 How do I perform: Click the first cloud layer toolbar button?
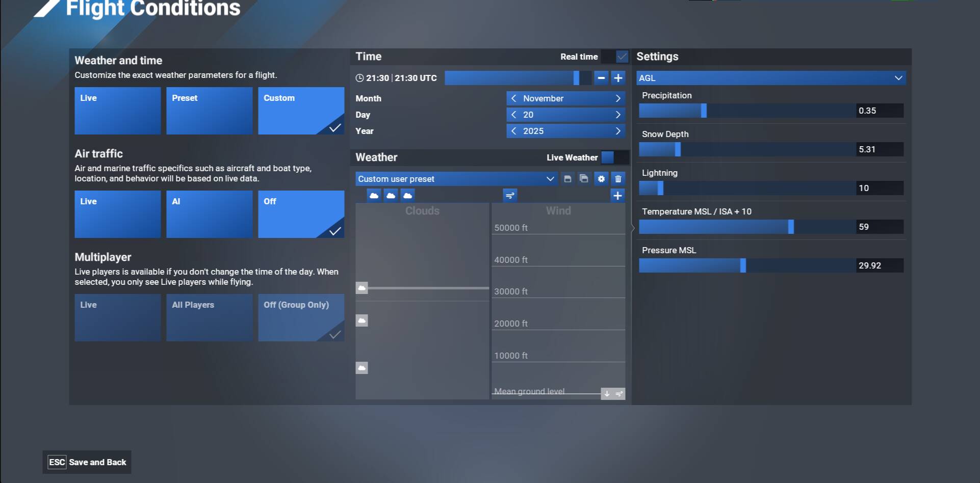(374, 195)
